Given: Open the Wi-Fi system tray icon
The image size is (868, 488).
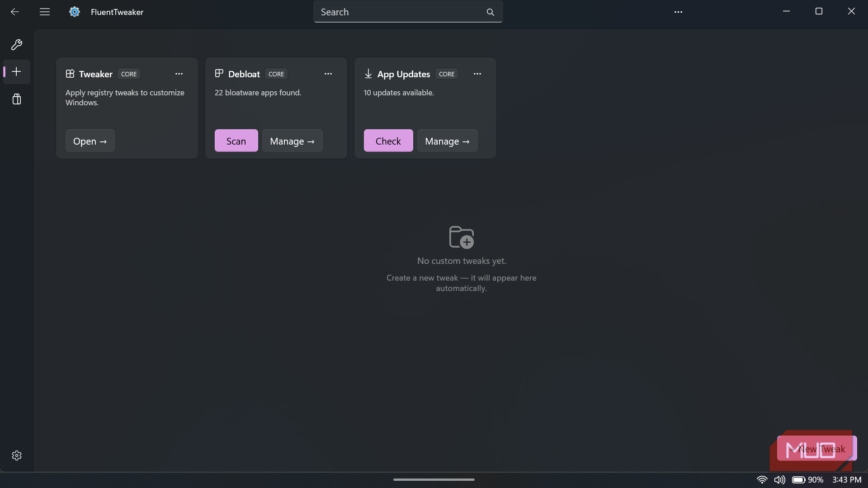Looking at the screenshot, I should tap(762, 480).
